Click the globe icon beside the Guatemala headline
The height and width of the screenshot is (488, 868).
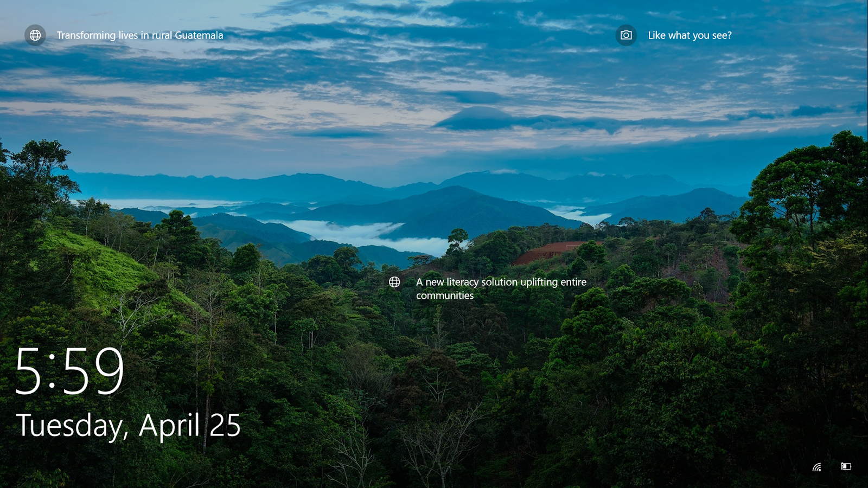pos(35,35)
